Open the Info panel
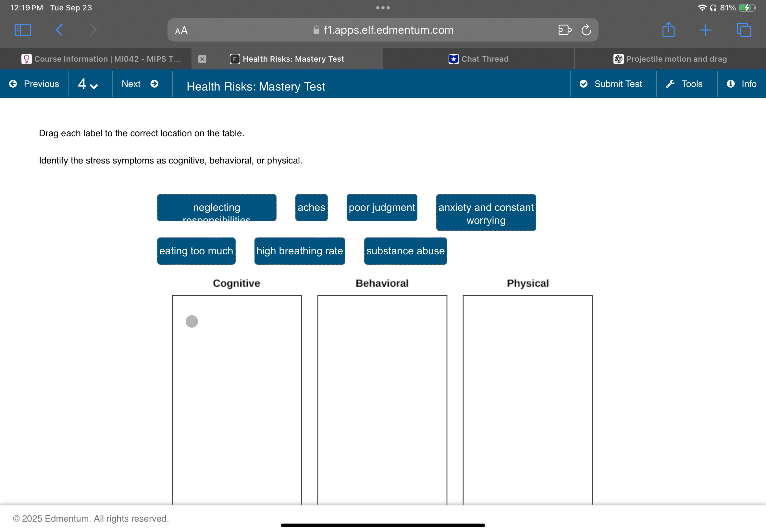 tap(741, 84)
